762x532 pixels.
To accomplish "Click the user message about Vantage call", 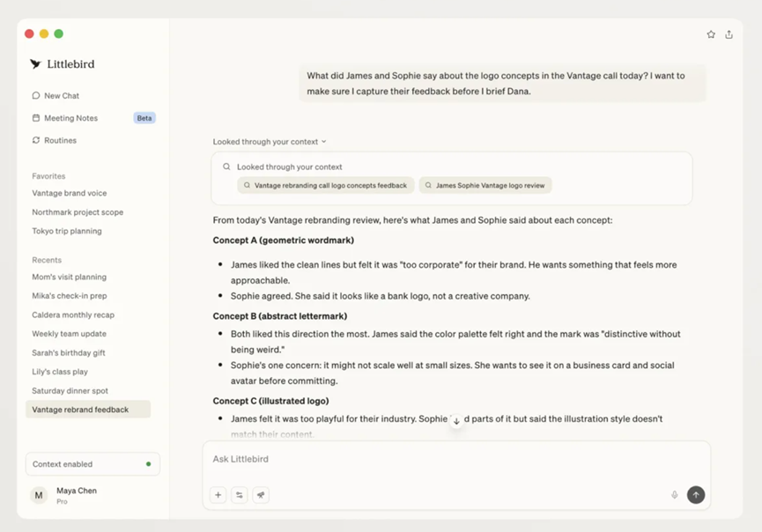I will pos(502,84).
